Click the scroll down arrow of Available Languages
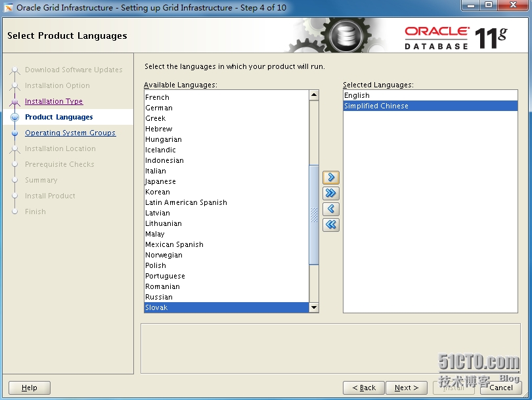This screenshot has width=532, height=400. (x=314, y=307)
